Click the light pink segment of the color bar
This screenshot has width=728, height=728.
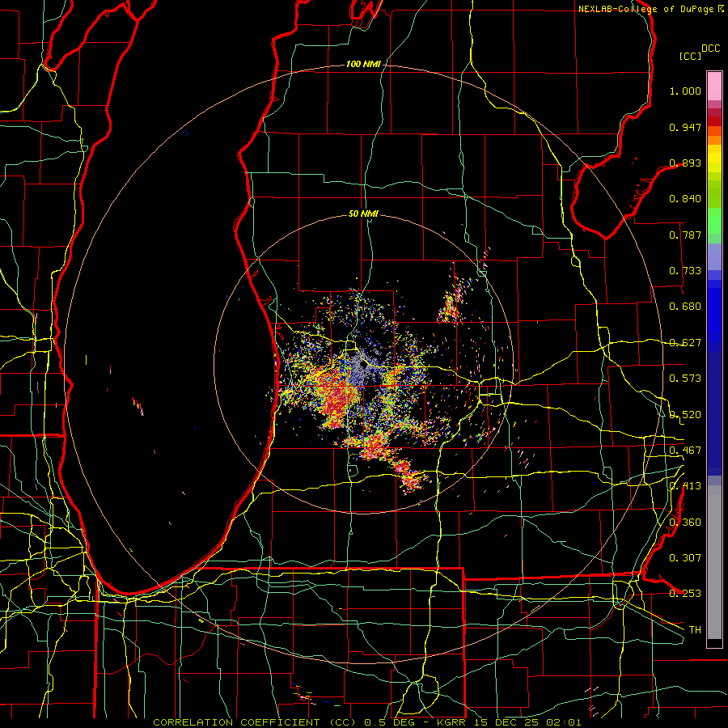point(714,86)
